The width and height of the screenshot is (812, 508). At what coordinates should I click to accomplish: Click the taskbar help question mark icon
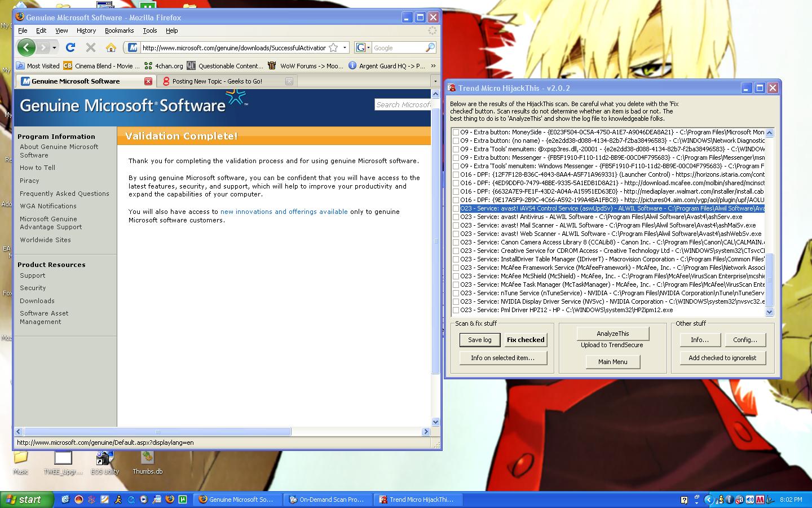pos(684,500)
